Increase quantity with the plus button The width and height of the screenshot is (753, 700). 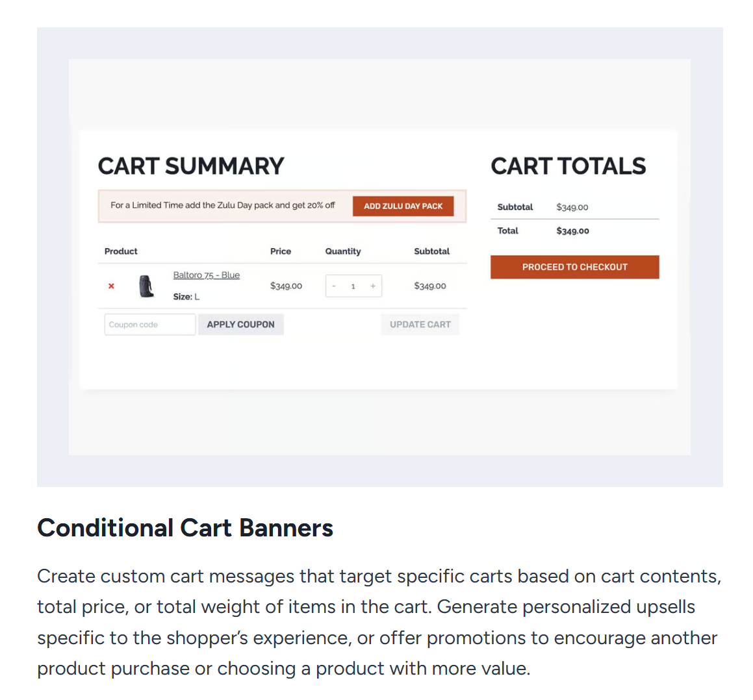click(x=373, y=286)
